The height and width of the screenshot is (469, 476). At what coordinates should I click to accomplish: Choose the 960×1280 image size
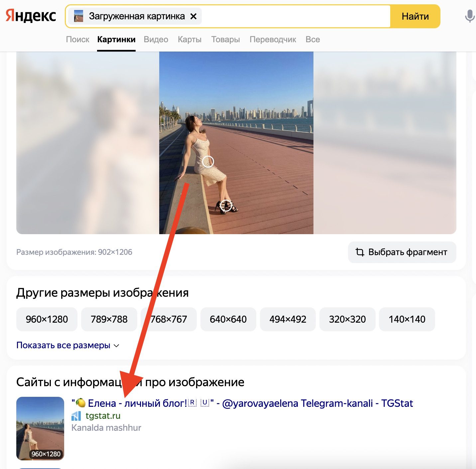pos(47,319)
